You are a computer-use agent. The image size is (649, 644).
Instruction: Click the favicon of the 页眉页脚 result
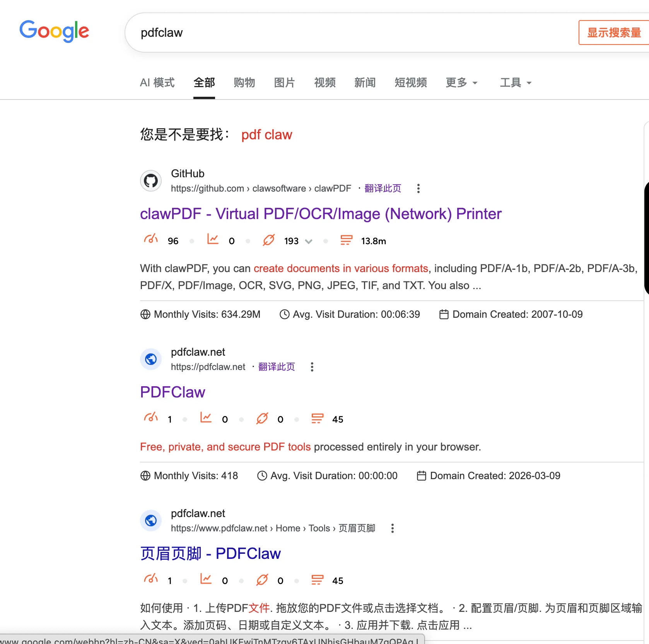tap(151, 521)
